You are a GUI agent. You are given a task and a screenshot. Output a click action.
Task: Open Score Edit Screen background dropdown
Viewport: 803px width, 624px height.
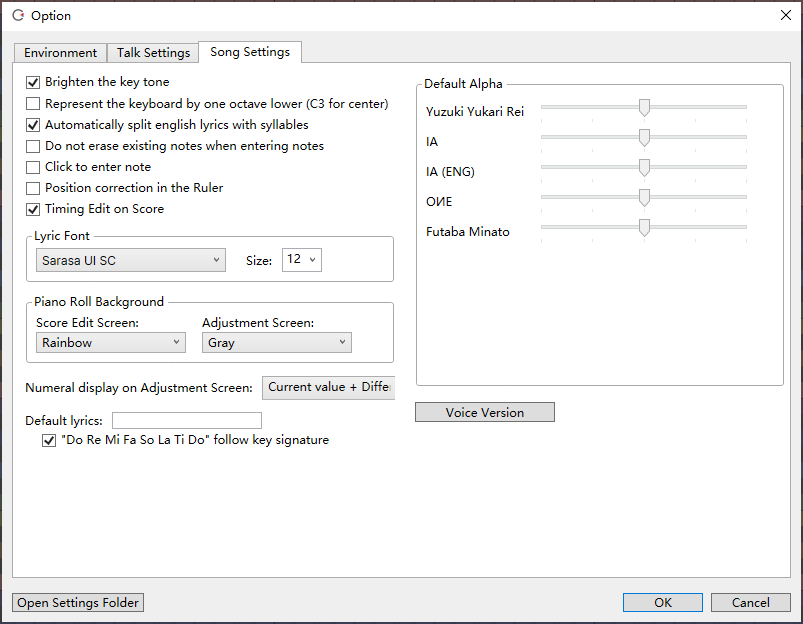[x=110, y=342]
